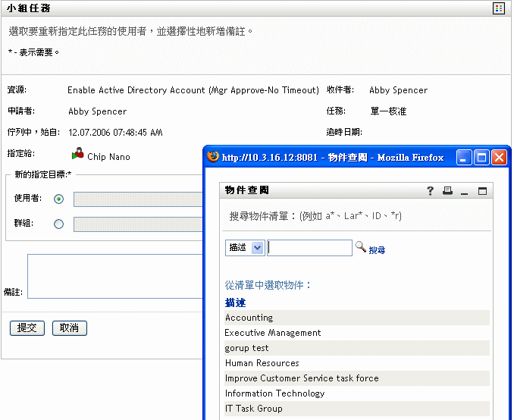Click the 使用者 text input field
This screenshot has height=420, width=514.
pyautogui.click(x=138, y=199)
